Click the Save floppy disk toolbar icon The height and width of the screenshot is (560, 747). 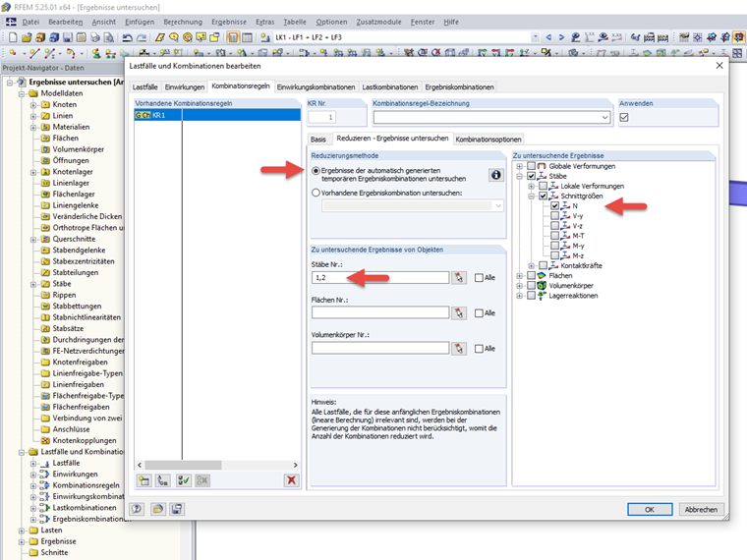[x=68, y=37]
